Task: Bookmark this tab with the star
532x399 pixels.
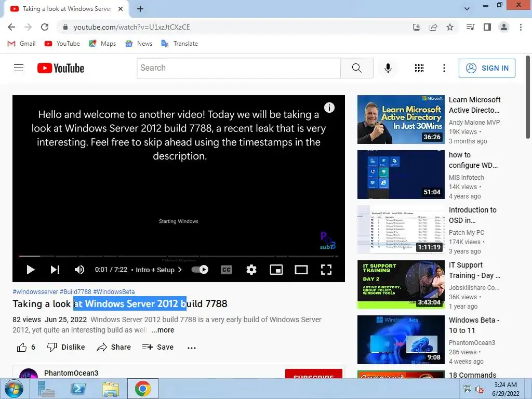Action: point(450,27)
